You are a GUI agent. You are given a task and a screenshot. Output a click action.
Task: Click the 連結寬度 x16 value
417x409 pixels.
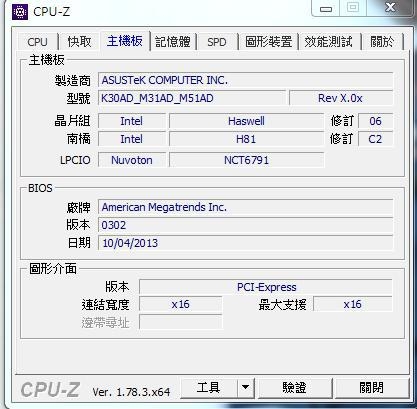tap(181, 304)
